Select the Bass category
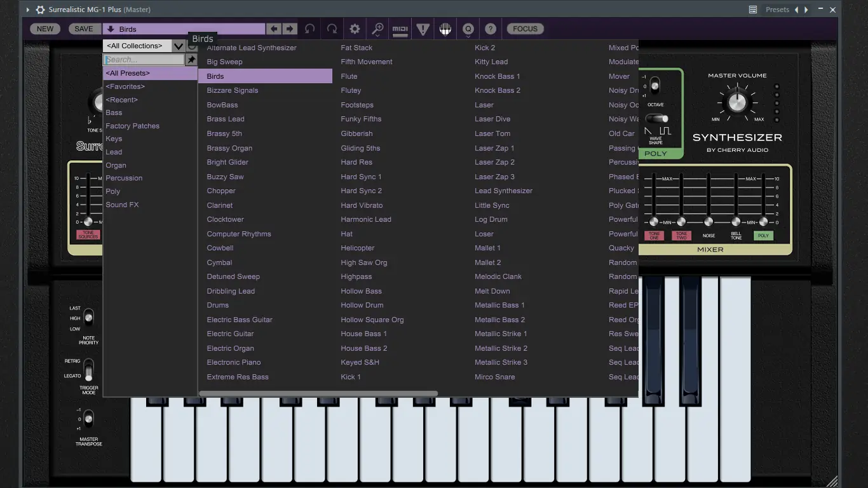 pos(150,112)
